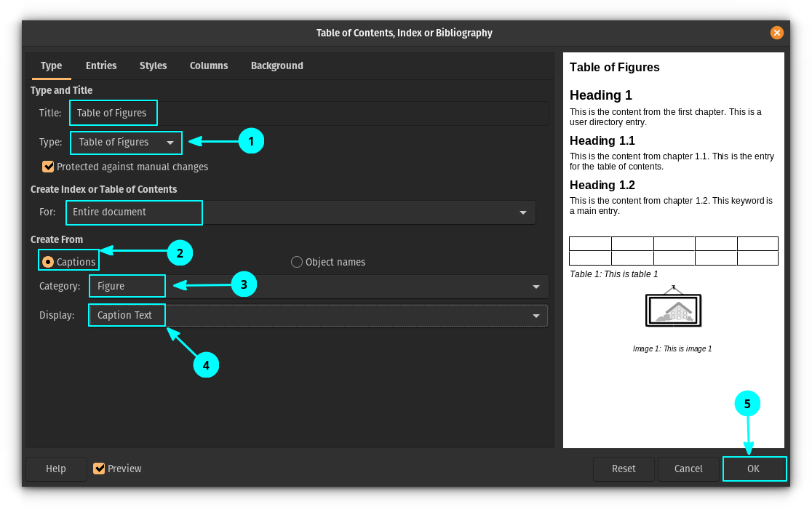This screenshot has width=812, height=510.
Task: Go to the Columns tab
Action: click(x=209, y=65)
